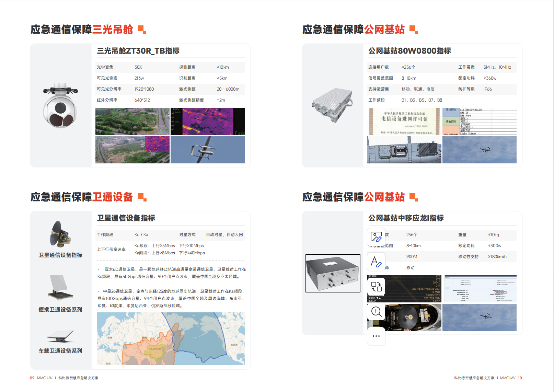The width and height of the screenshot is (554, 392).
Task: Select the B1、B3、B5、B7、B8 bands text
Action: coord(422,100)
